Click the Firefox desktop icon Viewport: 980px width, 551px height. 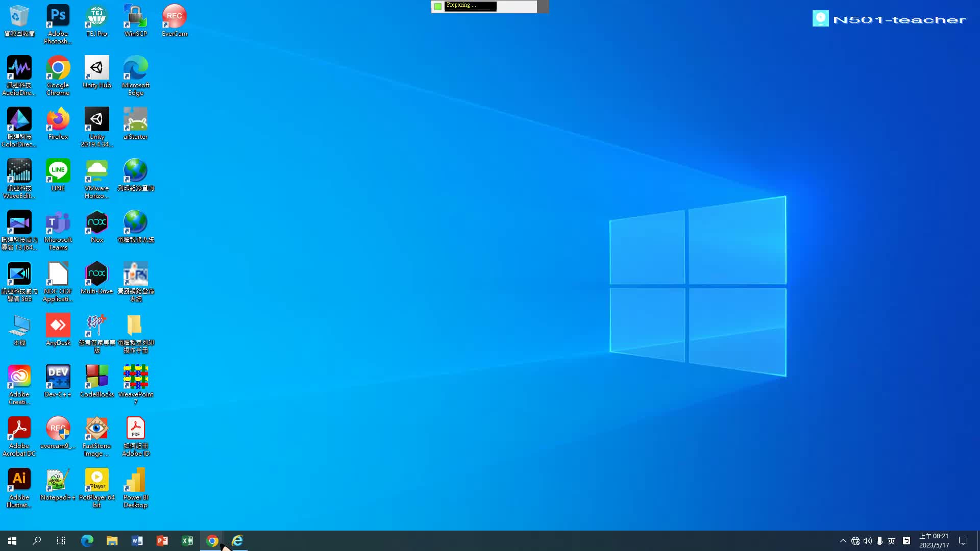(x=58, y=124)
